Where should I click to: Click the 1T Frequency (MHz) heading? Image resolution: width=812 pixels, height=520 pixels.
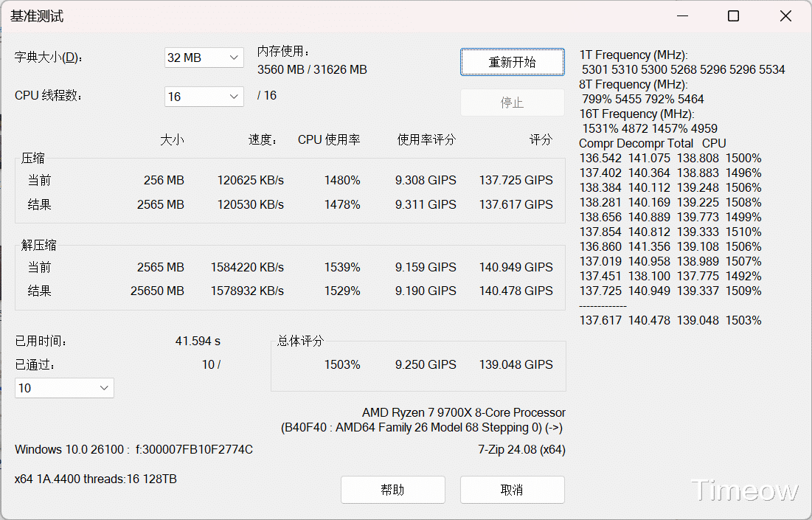[x=634, y=55]
